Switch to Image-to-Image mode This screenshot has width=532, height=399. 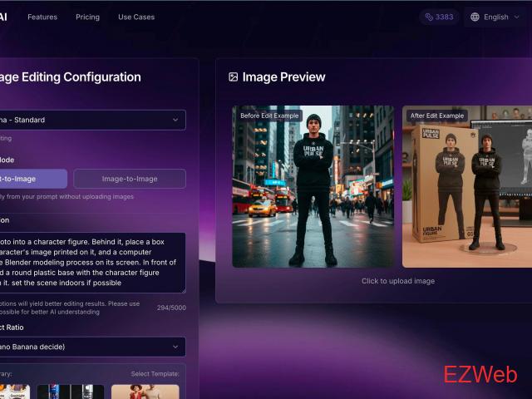click(x=130, y=179)
